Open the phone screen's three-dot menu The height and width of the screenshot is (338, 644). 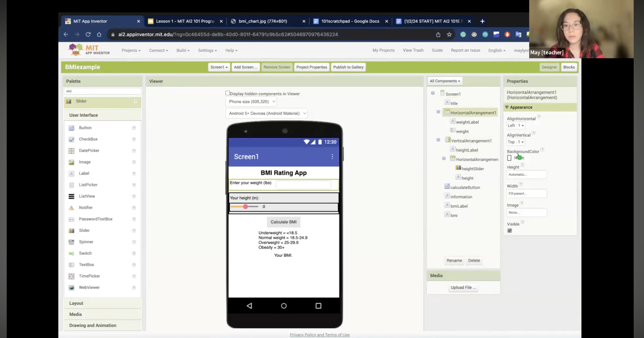click(x=332, y=157)
